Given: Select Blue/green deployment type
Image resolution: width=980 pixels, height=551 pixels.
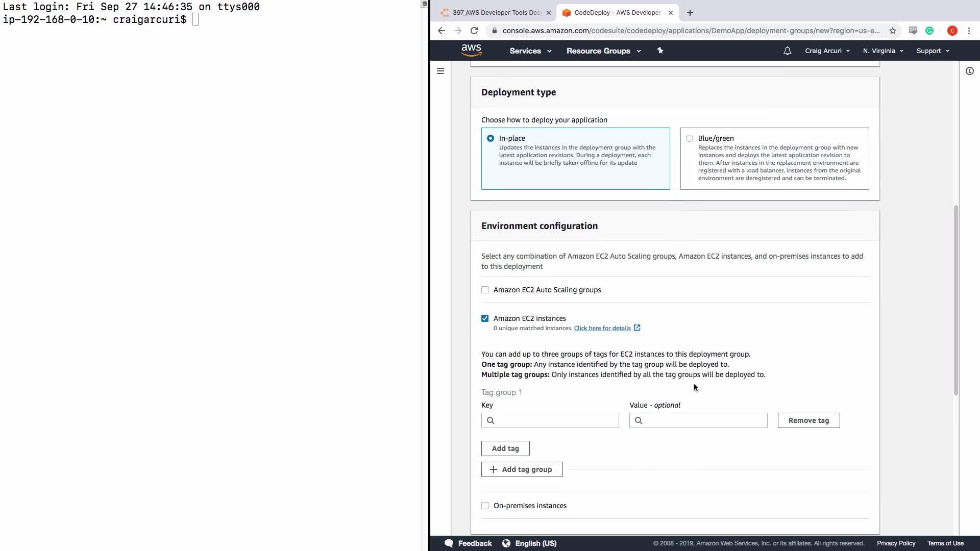Looking at the screenshot, I should (690, 138).
